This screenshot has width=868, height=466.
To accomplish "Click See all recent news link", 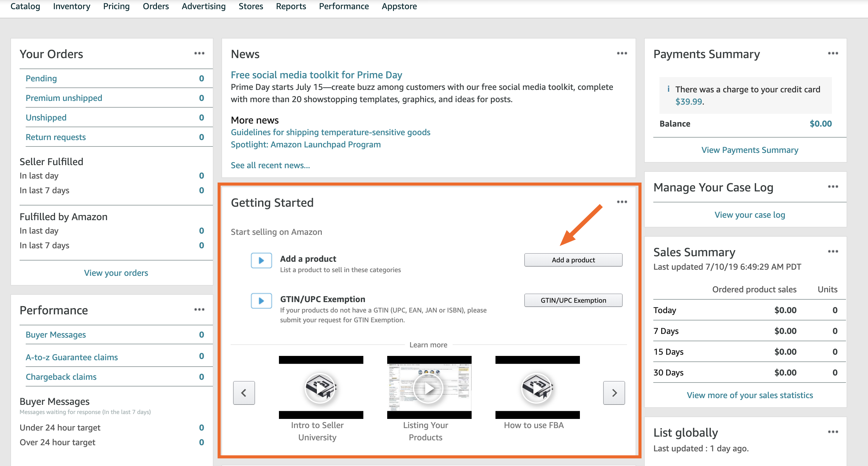I will pos(270,165).
